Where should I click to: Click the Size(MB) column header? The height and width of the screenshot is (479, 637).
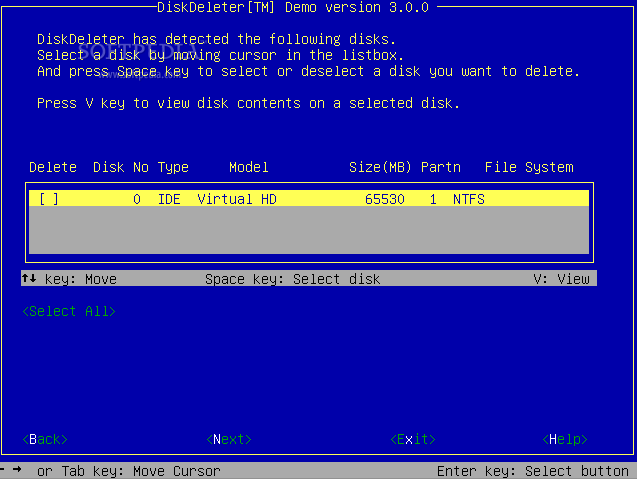tap(380, 167)
